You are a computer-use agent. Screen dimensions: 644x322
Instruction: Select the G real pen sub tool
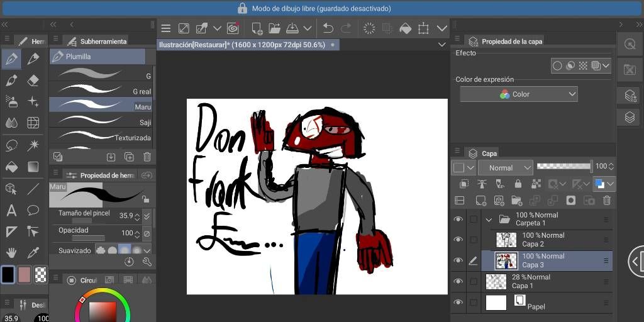[101, 89]
